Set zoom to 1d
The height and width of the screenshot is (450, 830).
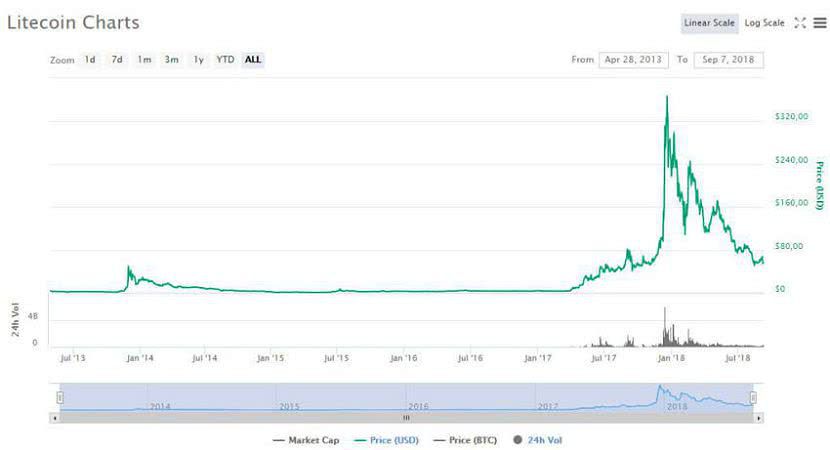point(90,60)
